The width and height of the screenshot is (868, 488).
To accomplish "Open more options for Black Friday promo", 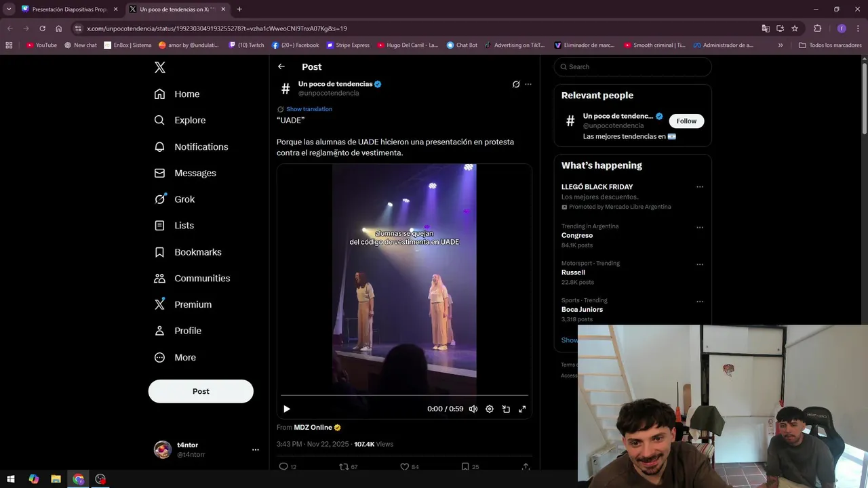I will pyautogui.click(x=700, y=187).
